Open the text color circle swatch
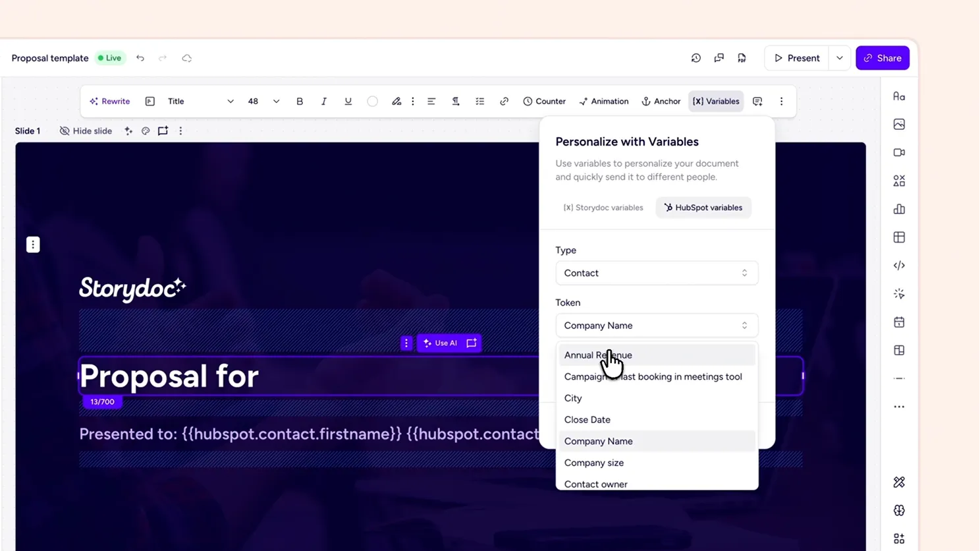The image size is (980, 551). point(373,101)
